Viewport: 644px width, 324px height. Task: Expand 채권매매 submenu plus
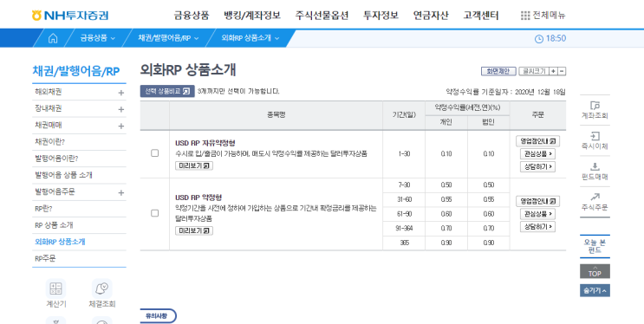[x=121, y=126]
